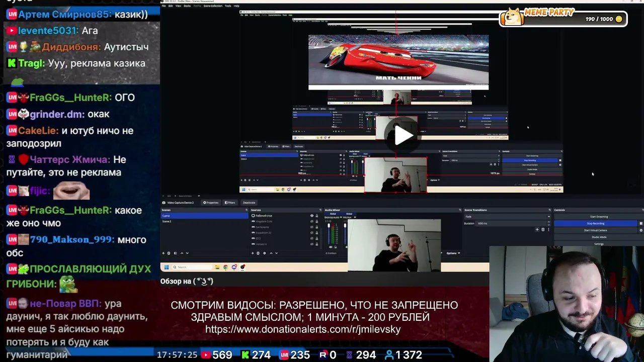Image resolution: width=644 pixels, height=362 pixels.
Task: Toggle lock on Expedition 33 source, outermost OBS
Action: 316,232
